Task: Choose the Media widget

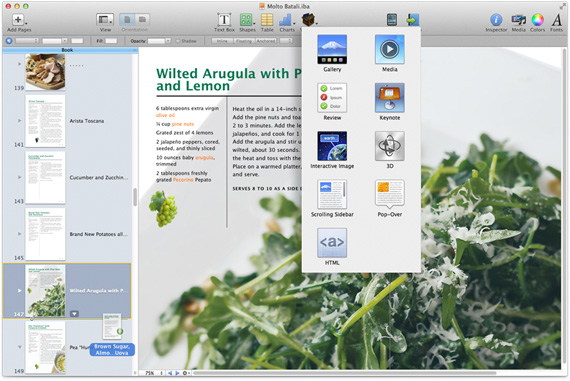Action: coord(389,49)
